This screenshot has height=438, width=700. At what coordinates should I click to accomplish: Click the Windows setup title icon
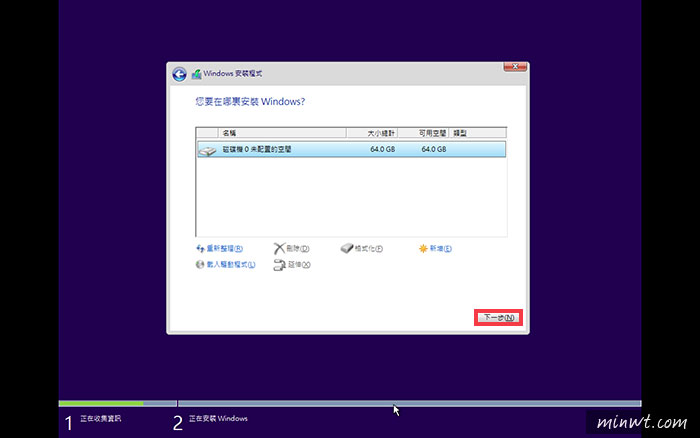tap(196, 74)
